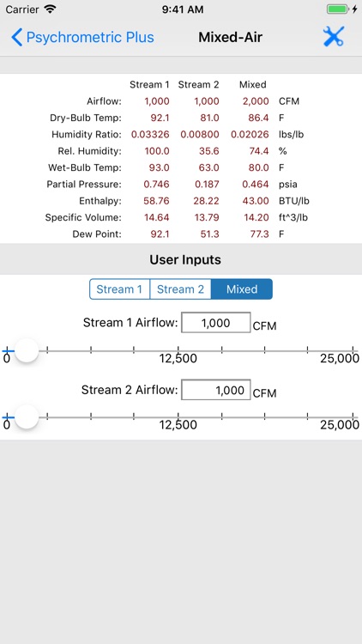Image resolution: width=362 pixels, height=644 pixels.
Task: Click the Stream 1 Airflow input field
Action: point(216,322)
